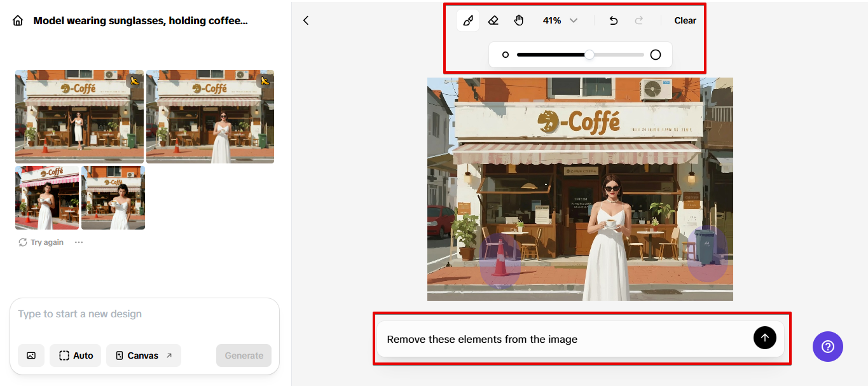Select the pink-awning coffee shop thumbnail
The width and height of the screenshot is (868, 386).
pos(46,197)
